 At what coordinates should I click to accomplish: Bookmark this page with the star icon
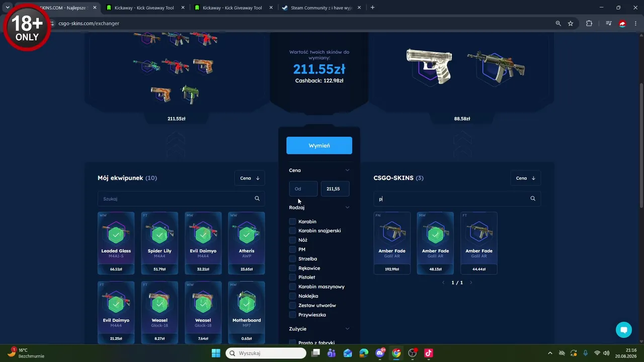coord(571,23)
